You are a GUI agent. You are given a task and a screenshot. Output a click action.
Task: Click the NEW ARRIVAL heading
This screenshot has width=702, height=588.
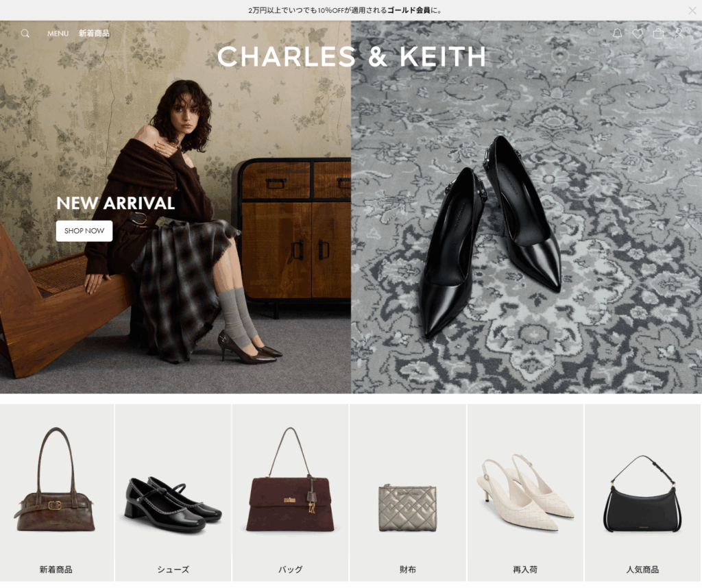(x=115, y=203)
